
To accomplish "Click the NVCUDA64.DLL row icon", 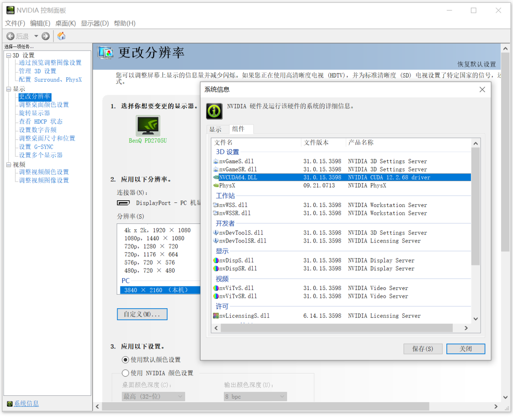I will tap(216, 177).
